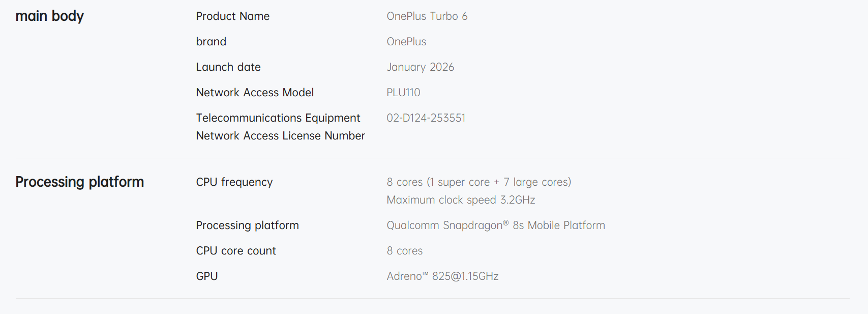Viewport: 868px width, 314px height.
Task: Click the "8 cores" value beside CPU core count
Action: [x=404, y=251]
